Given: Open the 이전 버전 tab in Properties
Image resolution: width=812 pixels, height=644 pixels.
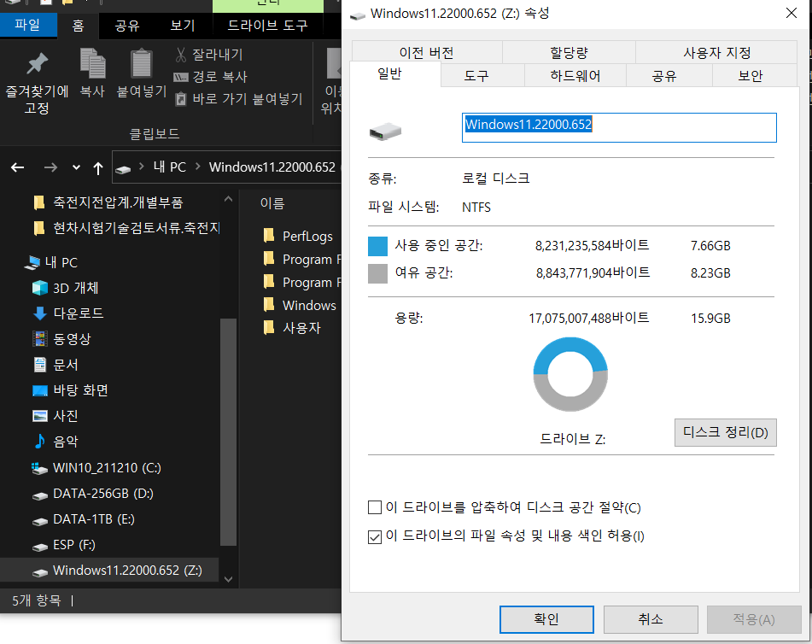Looking at the screenshot, I should coord(427,52).
